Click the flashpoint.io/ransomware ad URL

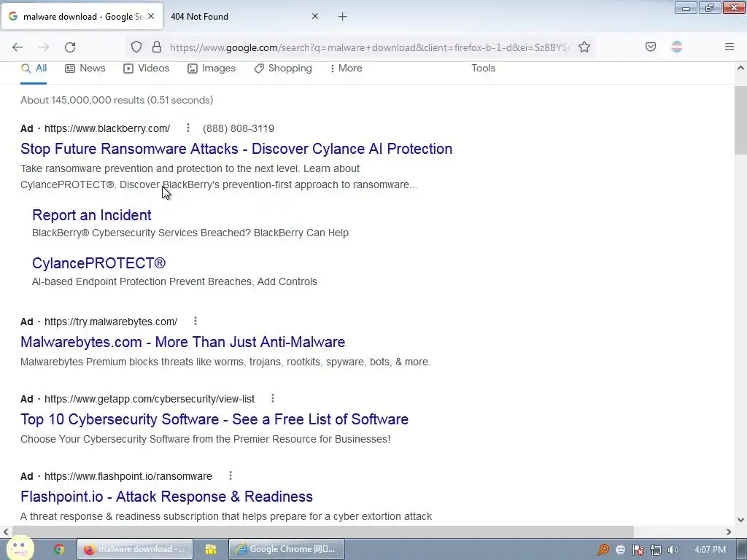(x=128, y=476)
